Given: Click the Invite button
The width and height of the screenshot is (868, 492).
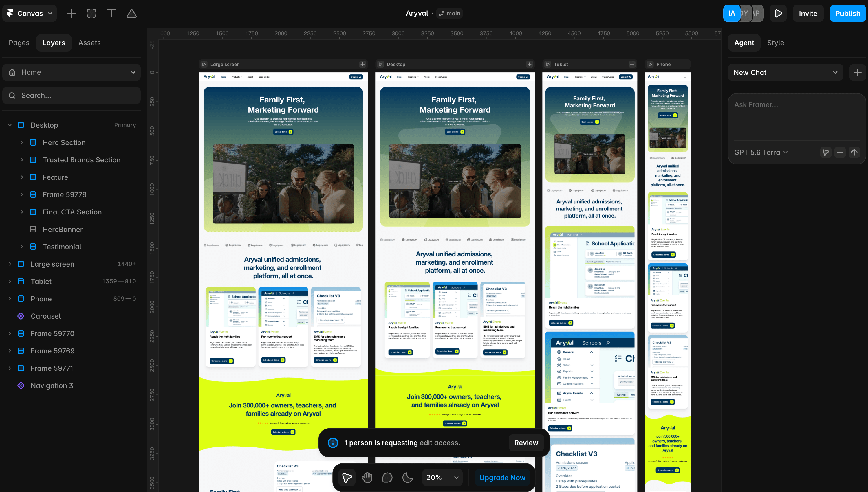Looking at the screenshot, I should [x=808, y=14].
